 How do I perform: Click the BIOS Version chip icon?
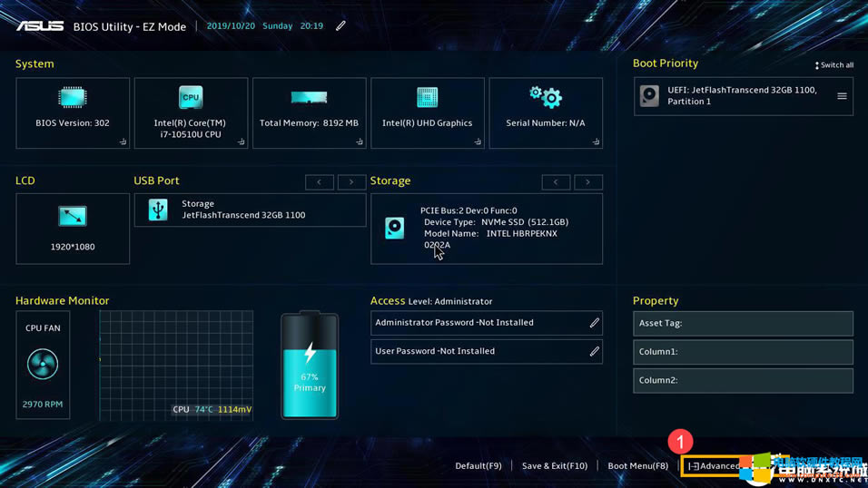[x=73, y=97]
